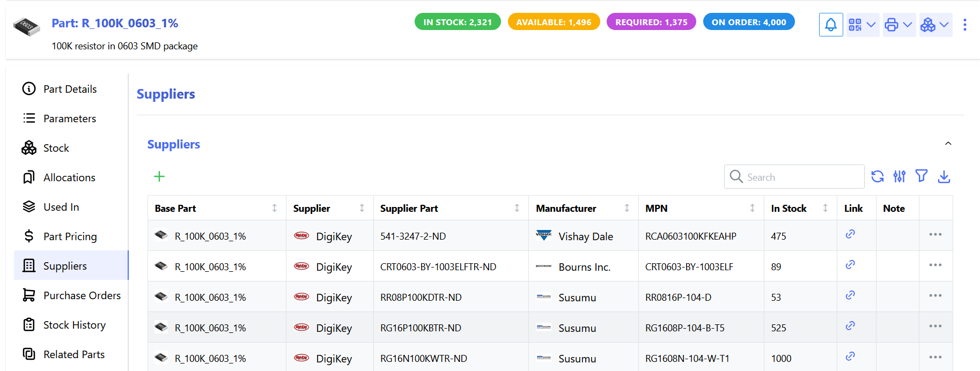The image size is (980, 371).
Task: Collapse the Suppliers panel section
Action: [948, 144]
